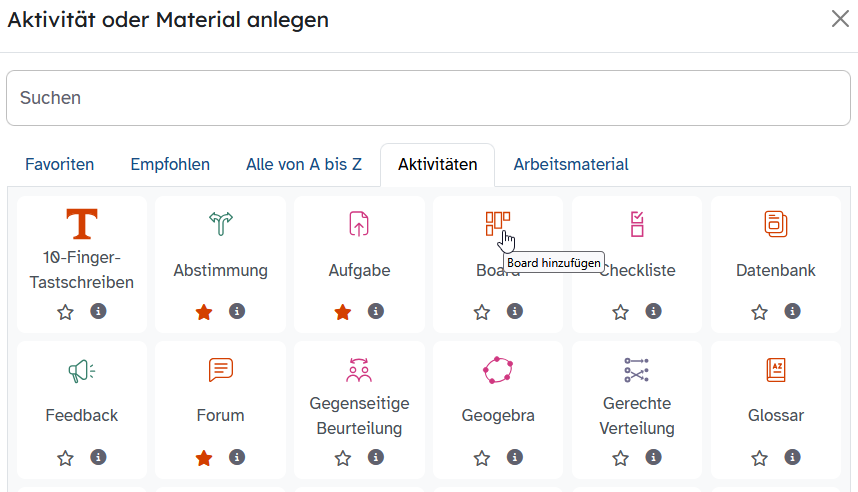The width and height of the screenshot is (858, 492).
Task: Switch to the Favoriten tab
Action: 60,165
